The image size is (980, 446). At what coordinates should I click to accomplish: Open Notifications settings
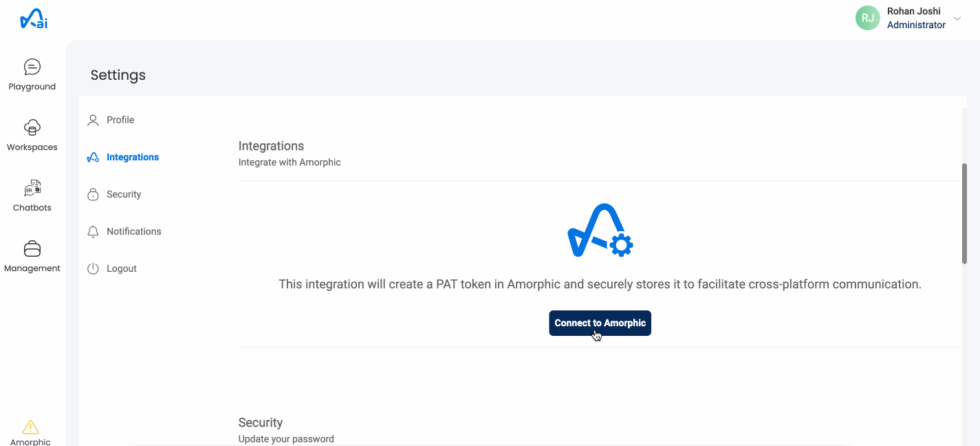tap(134, 231)
